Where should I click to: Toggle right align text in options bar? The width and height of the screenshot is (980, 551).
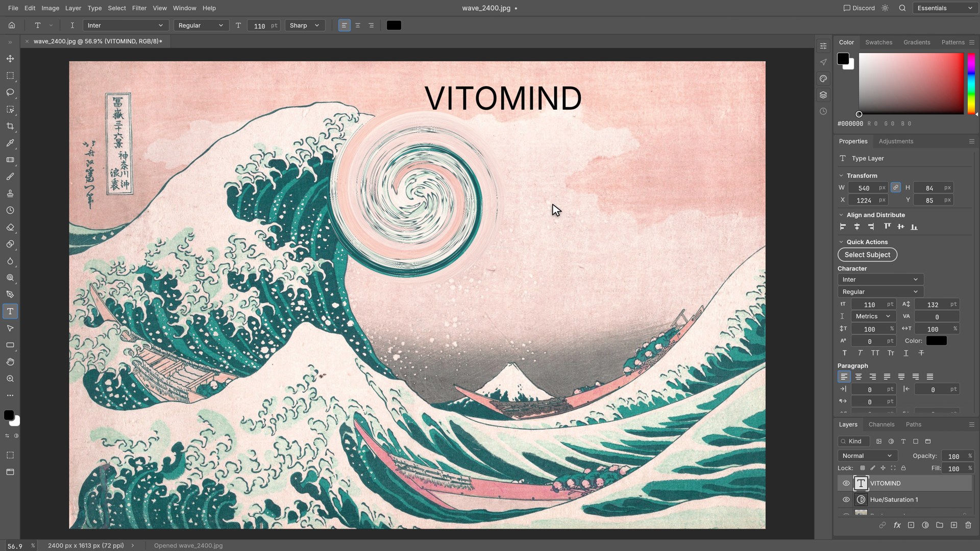coord(371,25)
